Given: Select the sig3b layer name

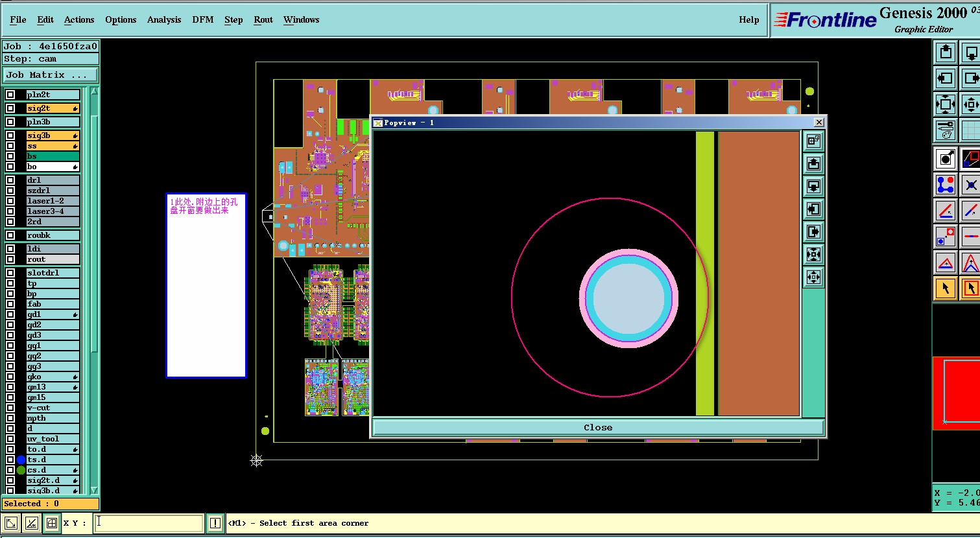Looking at the screenshot, I should click(53, 135).
